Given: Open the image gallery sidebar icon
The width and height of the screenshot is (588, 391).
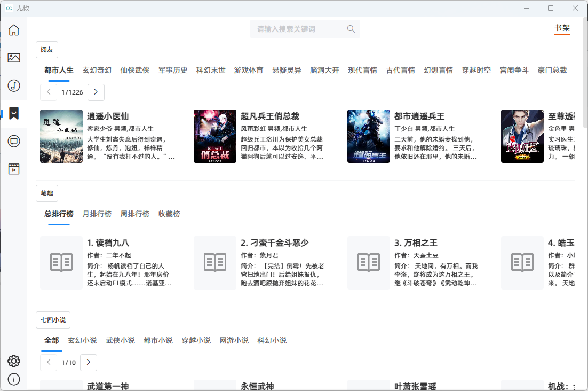Looking at the screenshot, I should coord(14,58).
